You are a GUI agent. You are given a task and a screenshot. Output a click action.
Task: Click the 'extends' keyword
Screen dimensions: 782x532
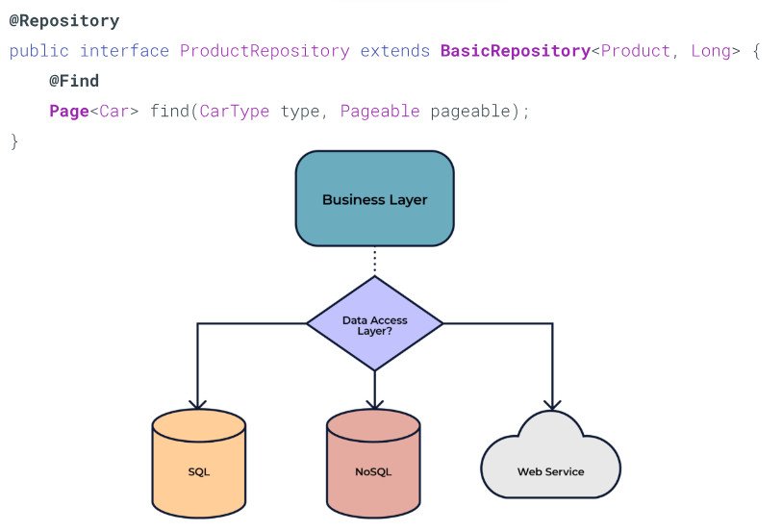click(x=395, y=51)
